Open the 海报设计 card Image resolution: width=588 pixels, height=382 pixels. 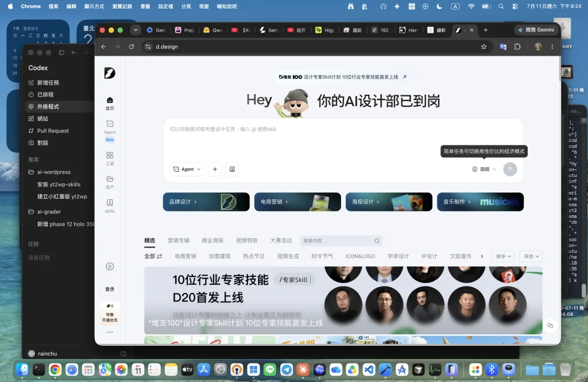pyautogui.click(x=389, y=202)
